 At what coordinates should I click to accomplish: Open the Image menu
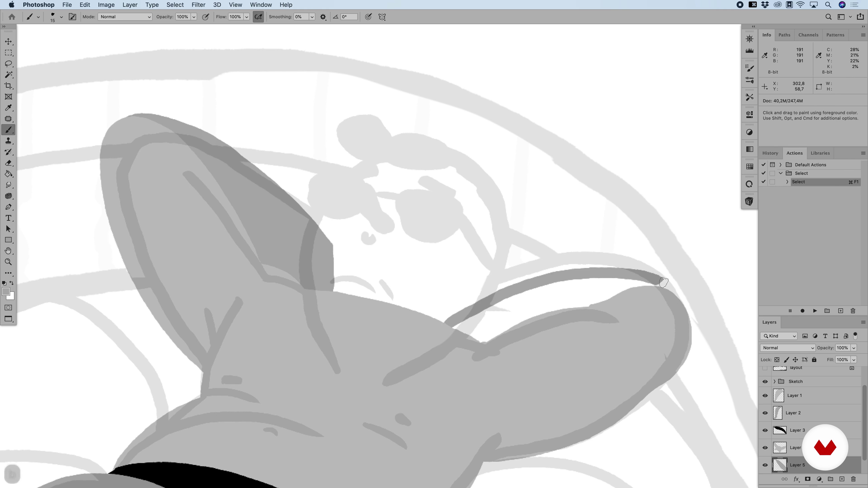point(106,5)
